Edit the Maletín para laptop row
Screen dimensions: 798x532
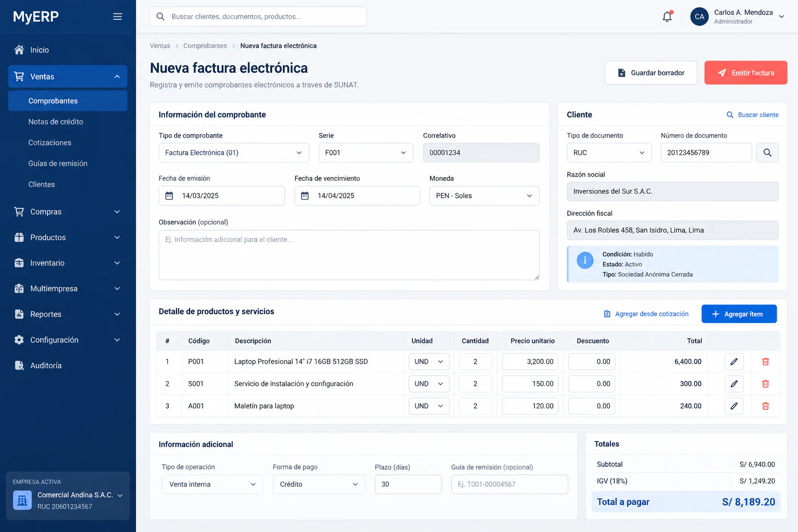tap(734, 406)
